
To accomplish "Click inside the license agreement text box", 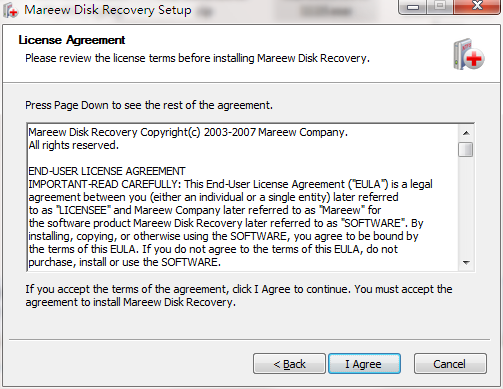I will pyautogui.click(x=243, y=197).
